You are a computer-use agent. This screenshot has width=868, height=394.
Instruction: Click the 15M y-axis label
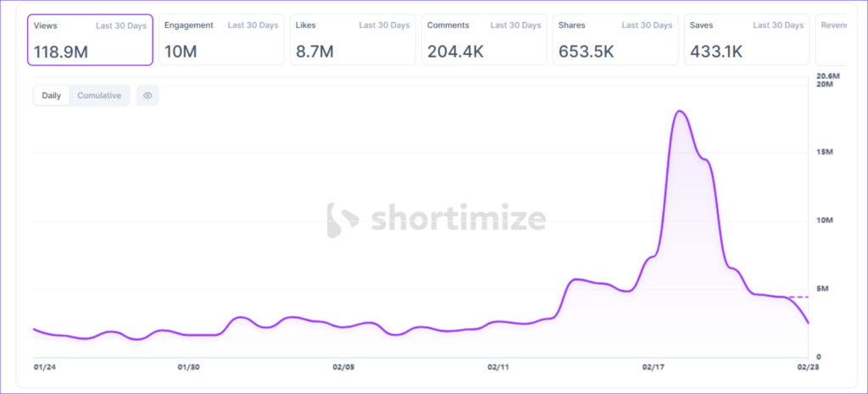(826, 152)
